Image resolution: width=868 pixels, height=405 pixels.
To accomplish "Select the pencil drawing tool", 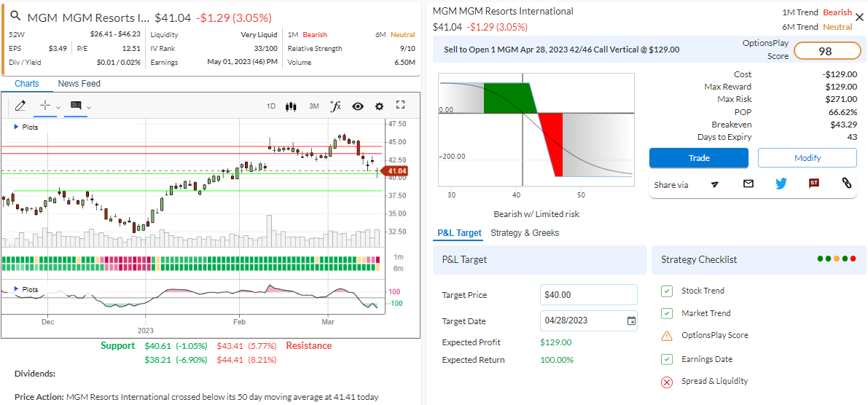I will (20, 105).
